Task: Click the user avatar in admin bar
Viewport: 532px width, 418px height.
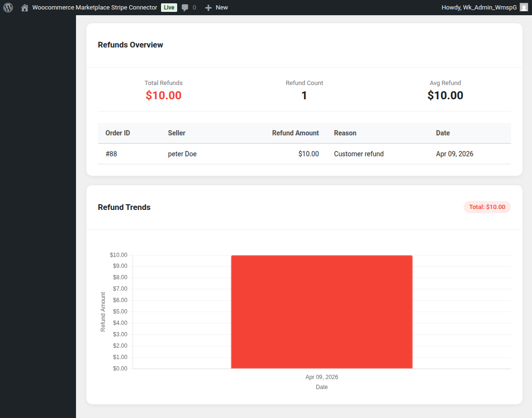Action: 523,8
